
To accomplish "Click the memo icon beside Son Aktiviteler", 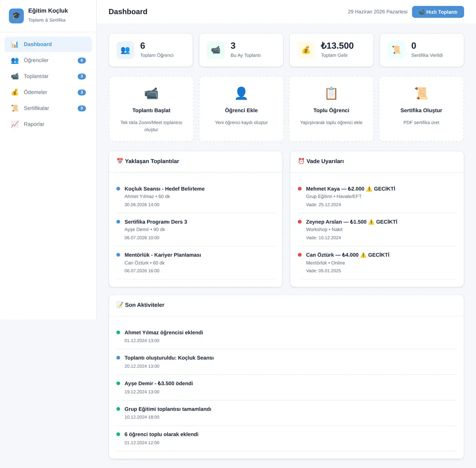I will coord(120,305).
